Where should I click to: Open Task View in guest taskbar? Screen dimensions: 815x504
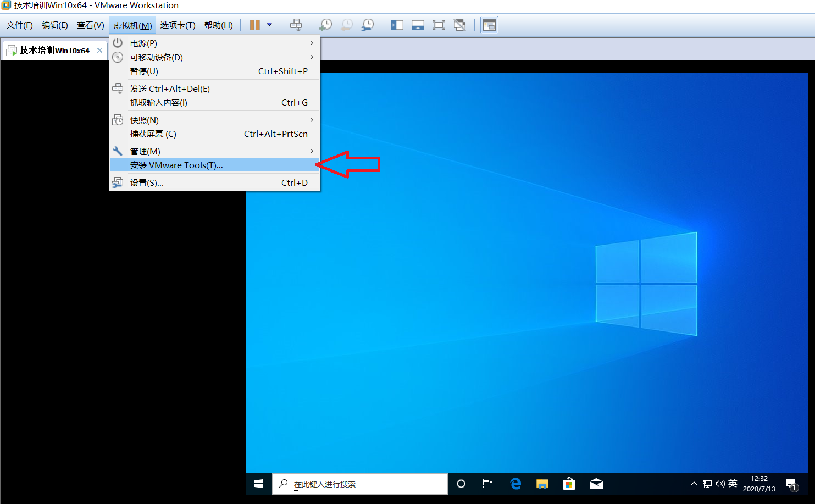pos(487,484)
